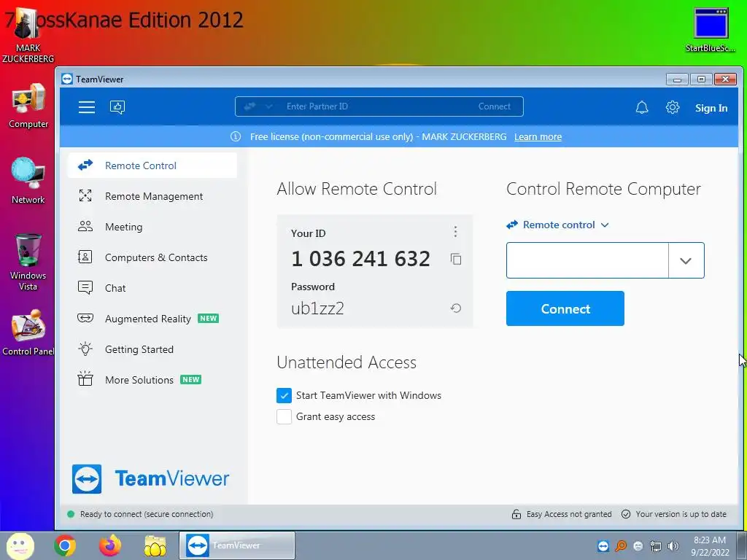747x560 pixels.
Task: Open the folder icon on taskbar
Action: coord(155,546)
